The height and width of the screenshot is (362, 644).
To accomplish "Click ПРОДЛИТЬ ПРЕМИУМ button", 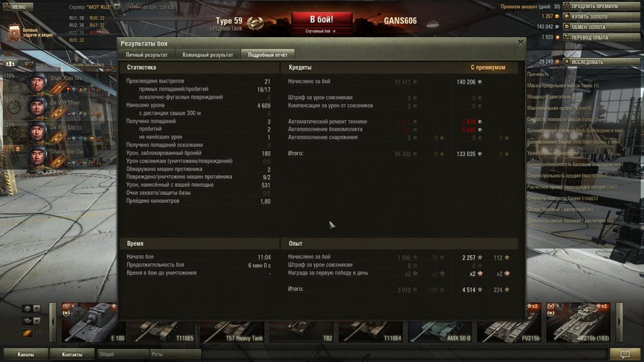I will pos(594,6).
